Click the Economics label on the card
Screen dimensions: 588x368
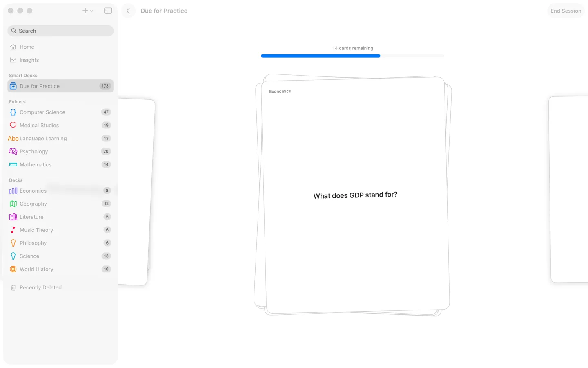tap(280, 92)
